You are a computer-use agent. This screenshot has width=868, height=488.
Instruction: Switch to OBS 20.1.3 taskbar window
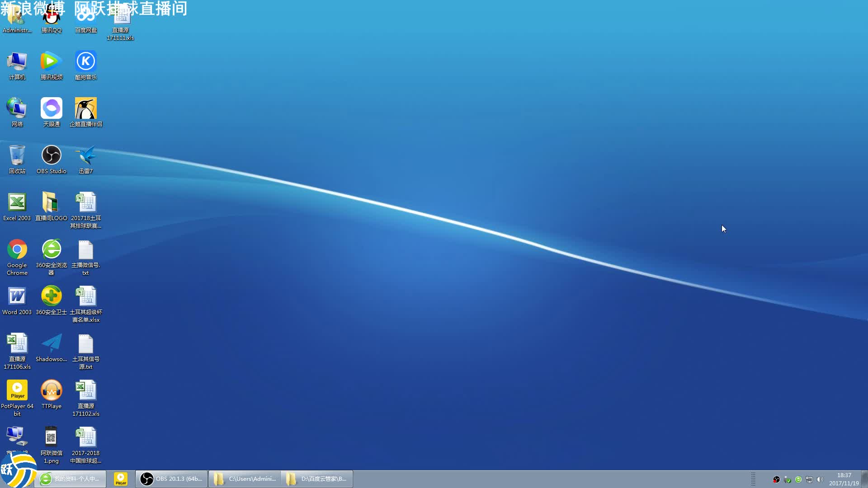[x=171, y=479]
